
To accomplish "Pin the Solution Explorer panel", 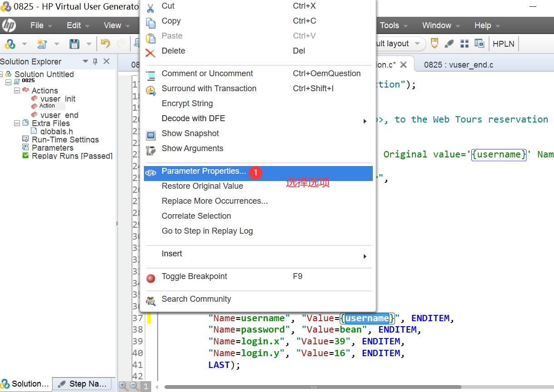I will point(95,61).
